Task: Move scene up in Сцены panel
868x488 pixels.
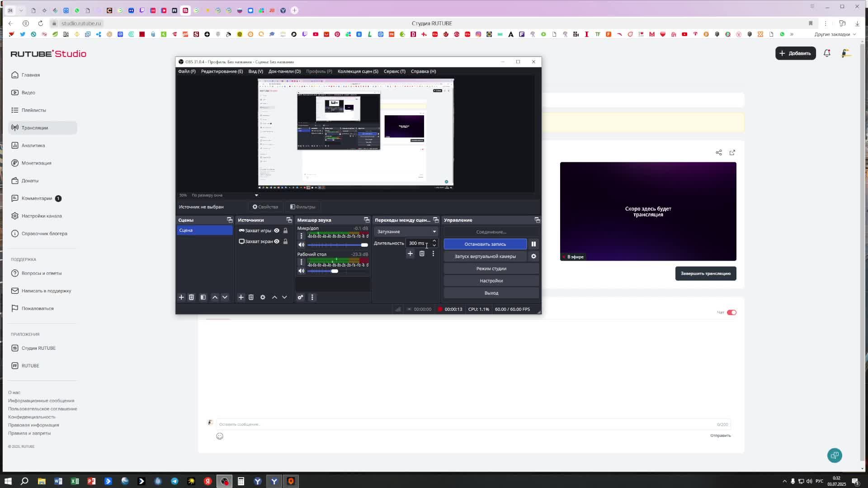Action: coord(215,297)
